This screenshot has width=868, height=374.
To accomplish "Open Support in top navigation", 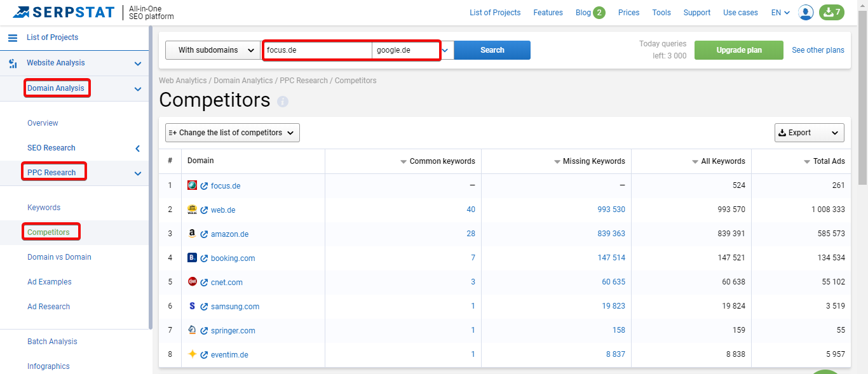I will pyautogui.click(x=697, y=13).
